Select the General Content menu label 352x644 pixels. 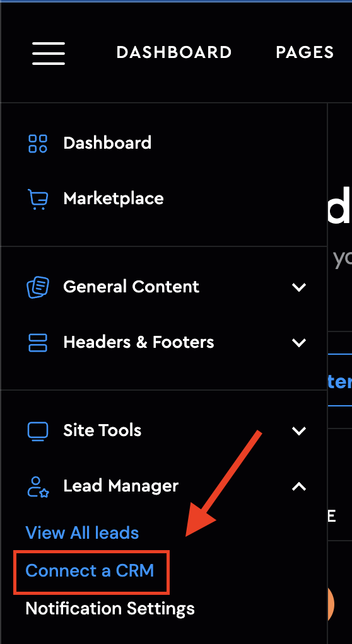[x=131, y=287]
